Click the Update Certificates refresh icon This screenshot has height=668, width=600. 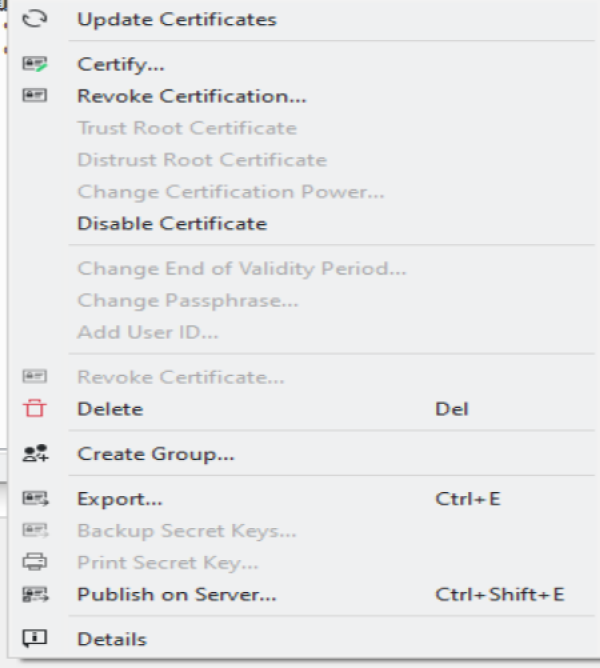[x=35, y=19]
